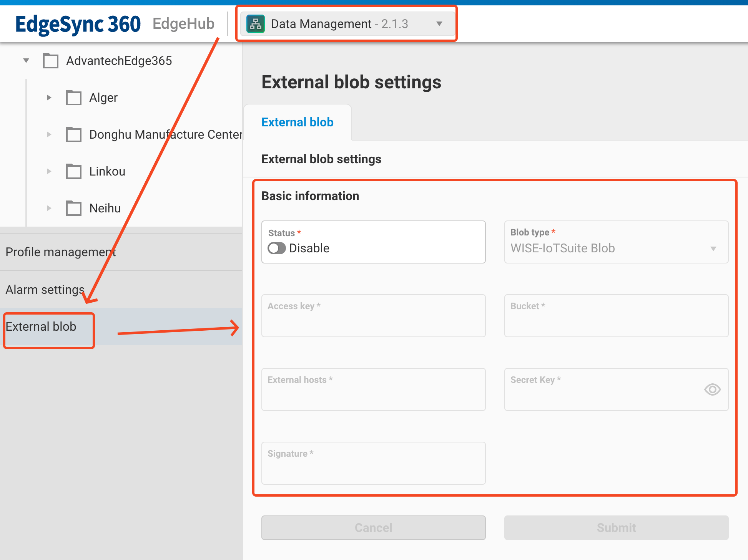The image size is (748, 560).
Task: Open the Data Management version dropdown
Action: 439,24
